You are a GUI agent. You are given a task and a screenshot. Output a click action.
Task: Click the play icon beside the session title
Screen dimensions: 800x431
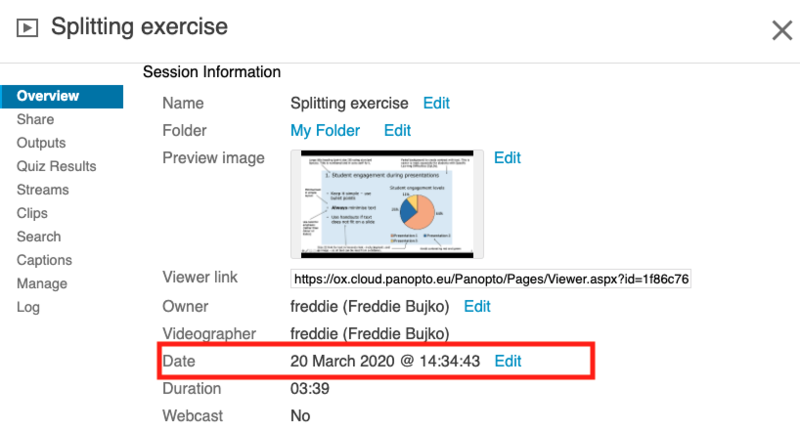tap(28, 27)
